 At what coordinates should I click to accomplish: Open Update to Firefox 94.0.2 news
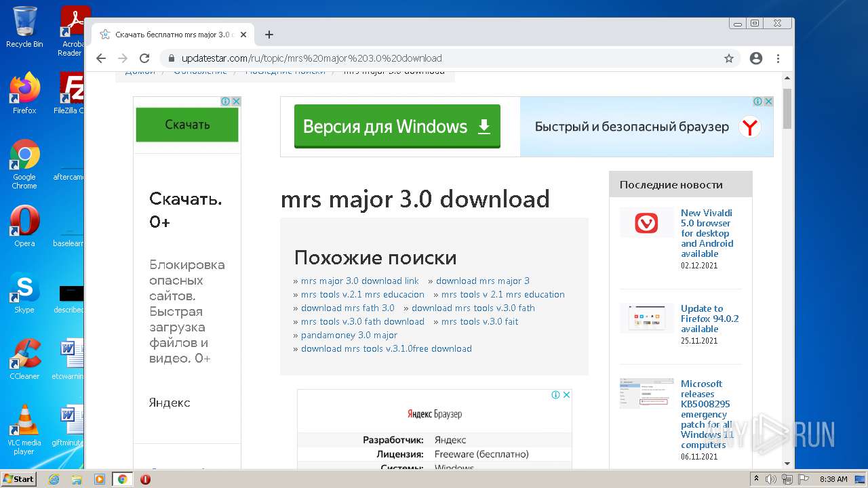(x=709, y=319)
